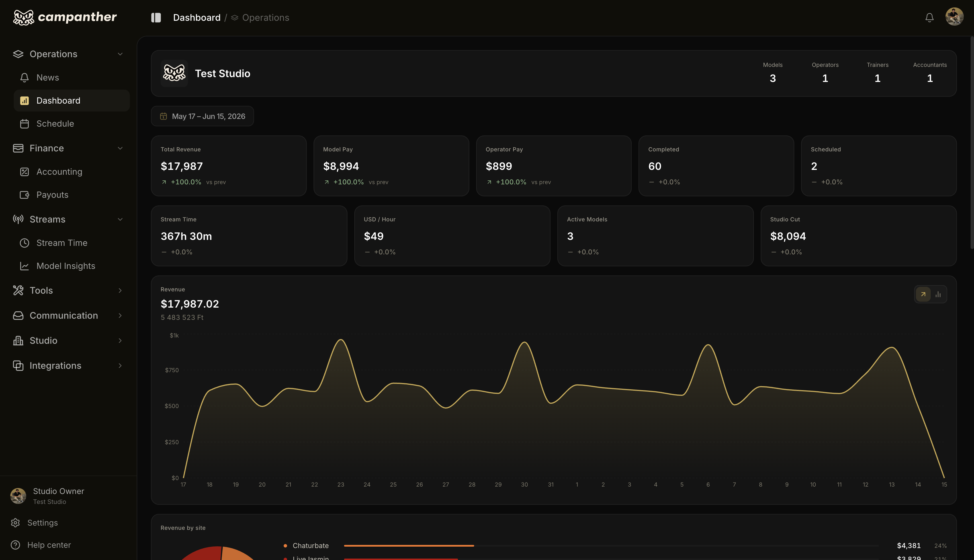Click the News bell icon
Viewport: 974px width, 560px height.
[24, 78]
